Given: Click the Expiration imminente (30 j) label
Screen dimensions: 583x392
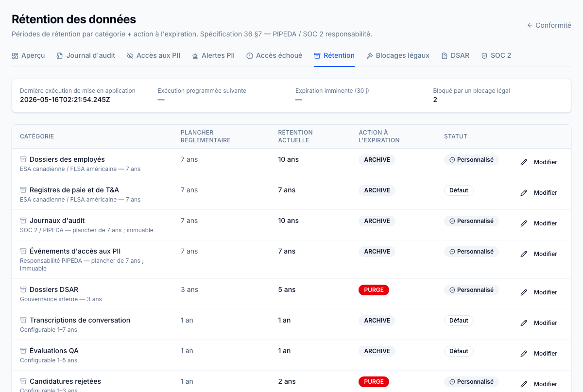Looking at the screenshot, I should (332, 91).
